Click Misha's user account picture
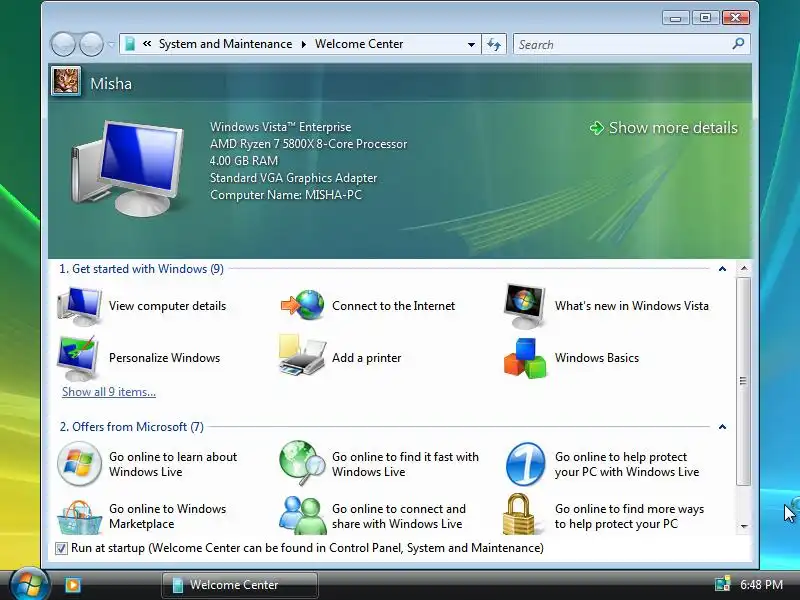This screenshot has height=600, width=800. [x=66, y=82]
